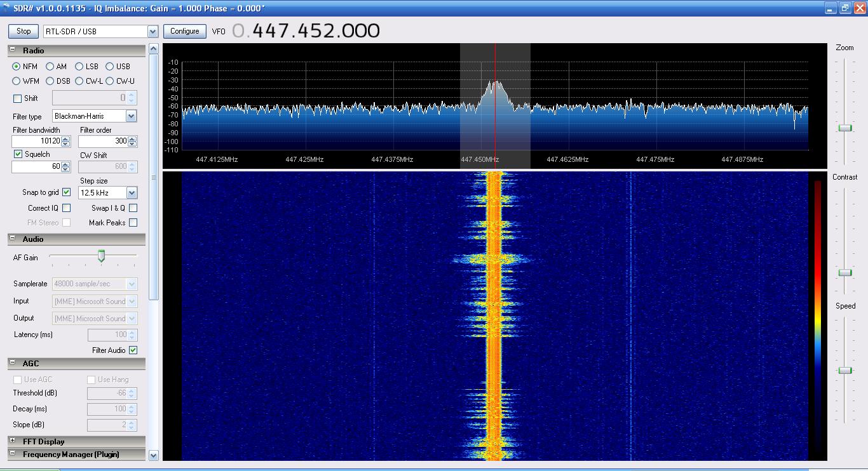Viewport: 868px width, 471px height.
Task: Click the AF Gain slider handle
Action: pyautogui.click(x=101, y=256)
